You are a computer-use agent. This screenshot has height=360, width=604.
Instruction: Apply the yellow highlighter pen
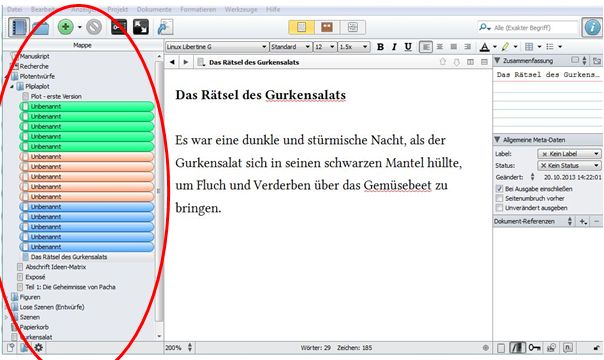505,47
